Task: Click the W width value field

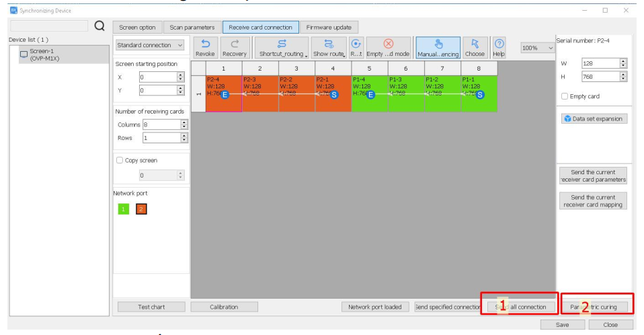Action: pyautogui.click(x=601, y=63)
